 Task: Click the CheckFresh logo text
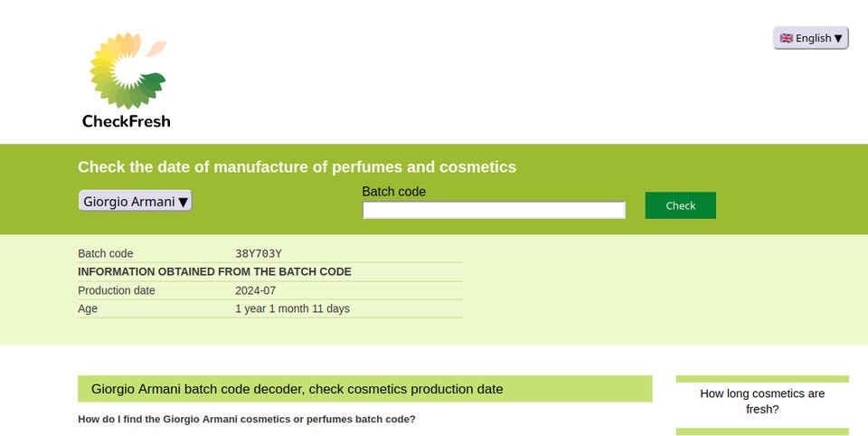(x=126, y=121)
